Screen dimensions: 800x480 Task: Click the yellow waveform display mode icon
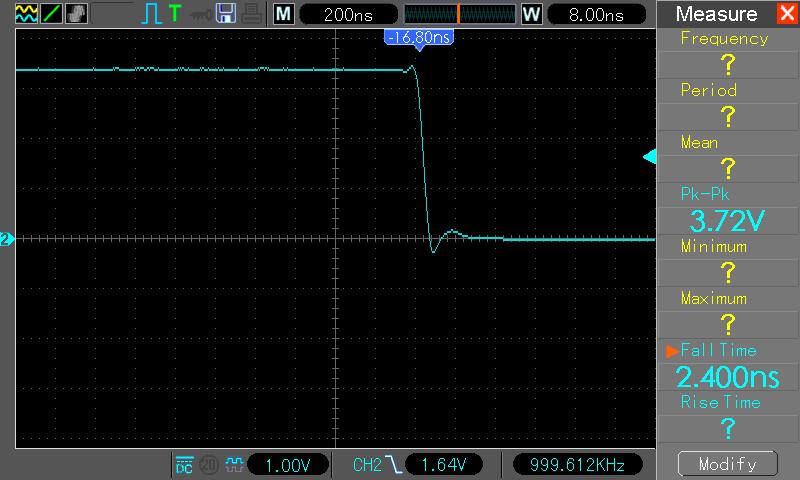click(x=26, y=14)
